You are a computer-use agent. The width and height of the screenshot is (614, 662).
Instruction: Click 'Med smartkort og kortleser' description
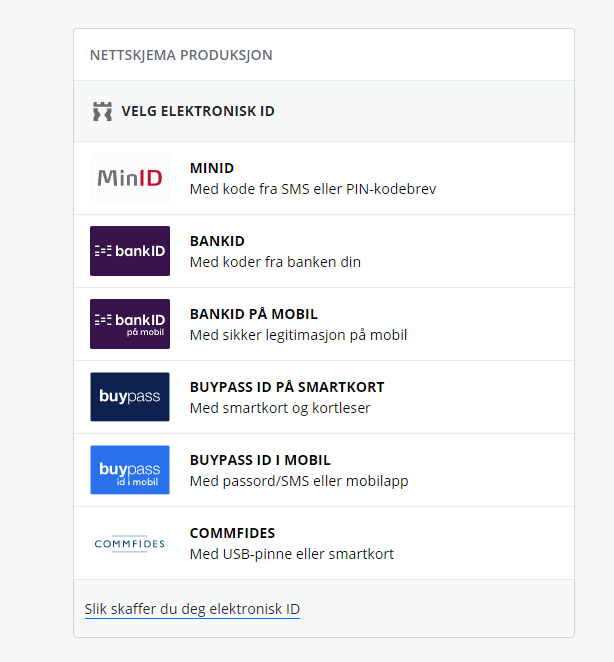click(x=280, y=408)
